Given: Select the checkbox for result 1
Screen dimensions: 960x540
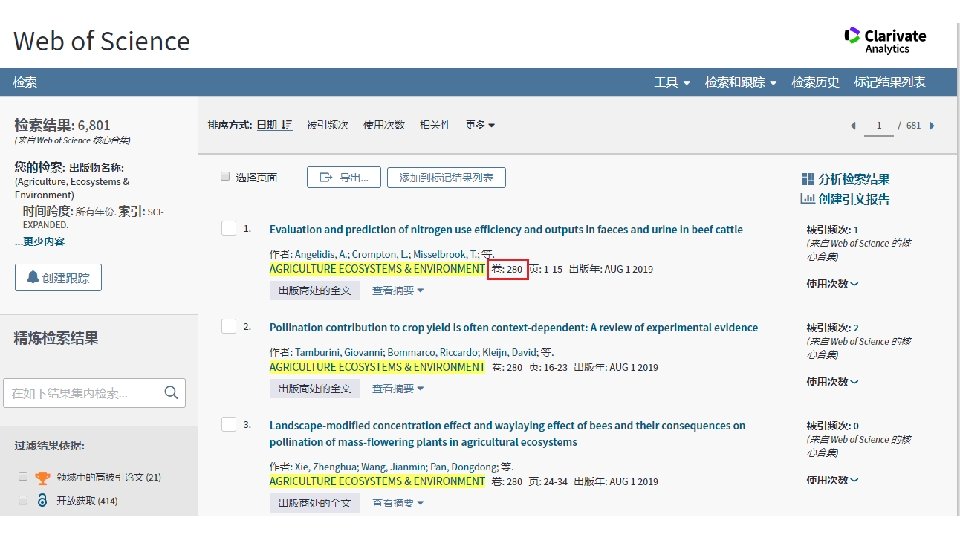Looking at the screenshot, I should 228,228.
